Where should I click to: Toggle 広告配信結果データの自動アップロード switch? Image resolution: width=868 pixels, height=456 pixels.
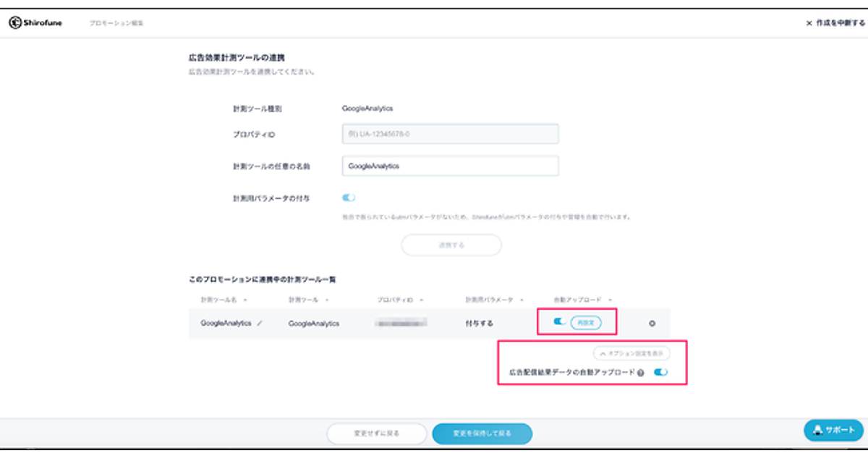pos(660,372)
